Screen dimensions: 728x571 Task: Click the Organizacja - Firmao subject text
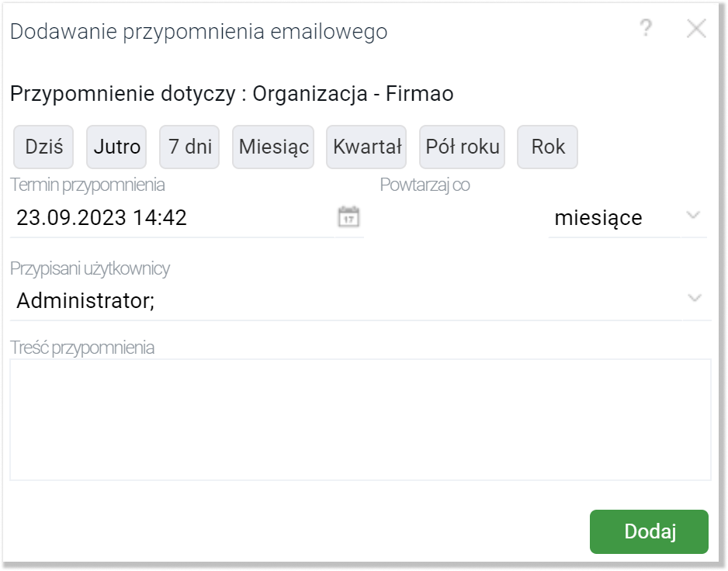pos(353,94)
